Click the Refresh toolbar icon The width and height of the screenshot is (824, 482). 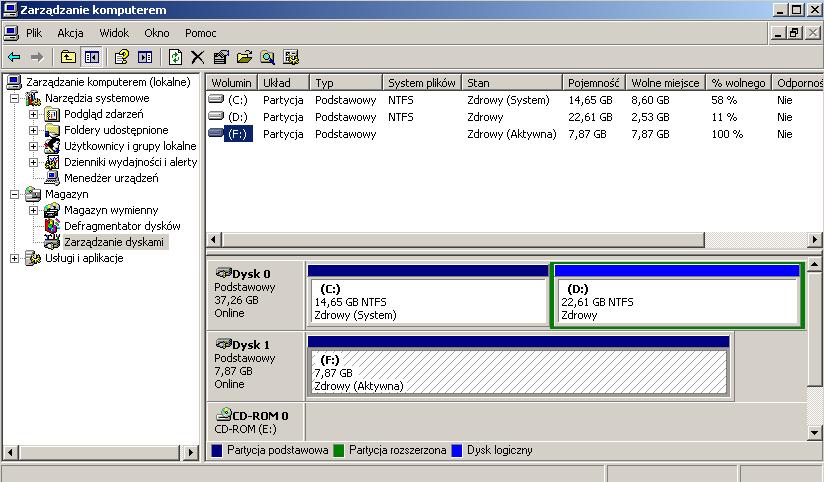point(175,57)
